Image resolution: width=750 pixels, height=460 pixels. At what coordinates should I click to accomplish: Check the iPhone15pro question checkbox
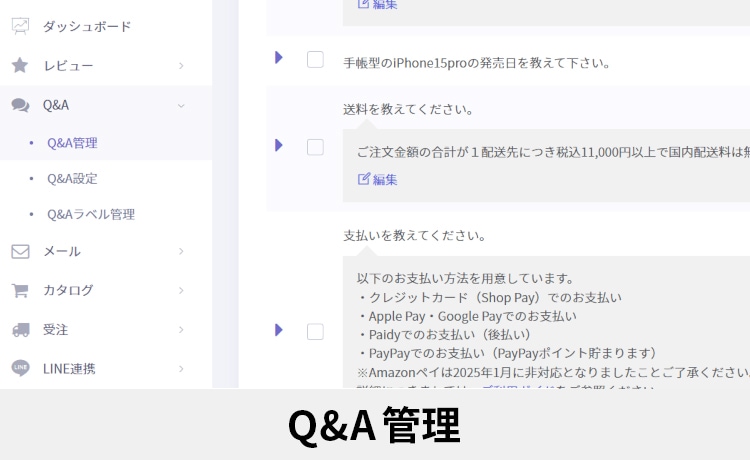click(315, 60)
